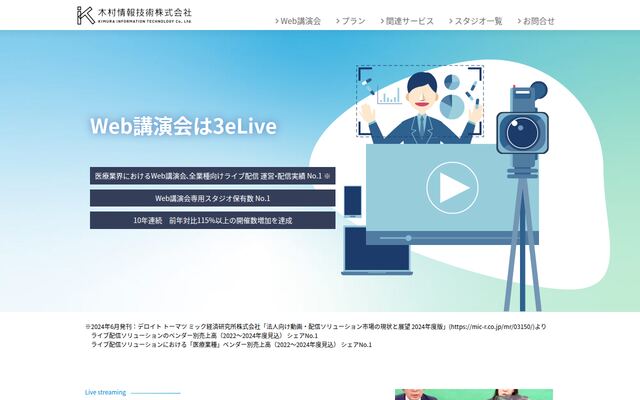Open the Web講演会 menu item
The height and width of the screenshot is (400, 640).
point(298,21)
